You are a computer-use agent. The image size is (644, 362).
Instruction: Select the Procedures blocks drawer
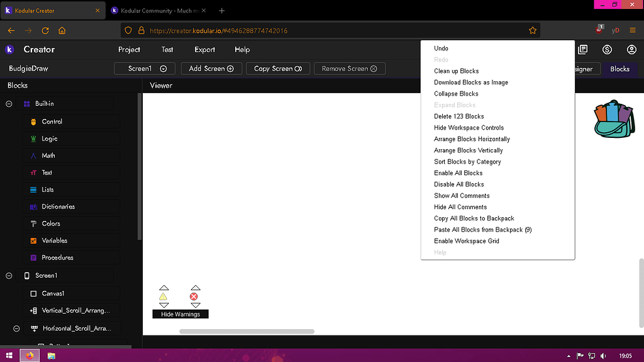point(71,257)
